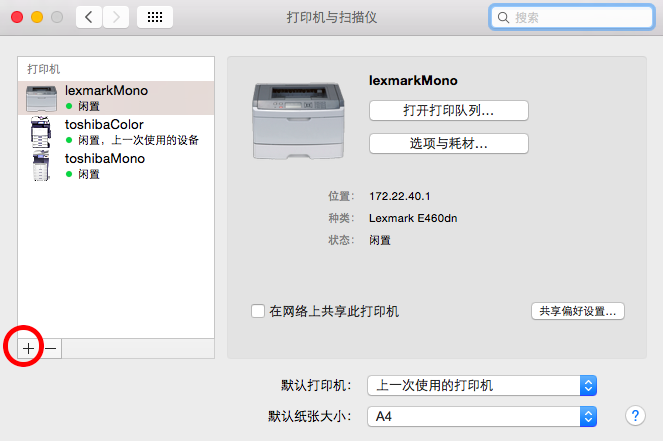Click the lexmarkMono printer icon in list
Image resolution: width=663 pixels, height=441 pixels.
coord(42,97)
